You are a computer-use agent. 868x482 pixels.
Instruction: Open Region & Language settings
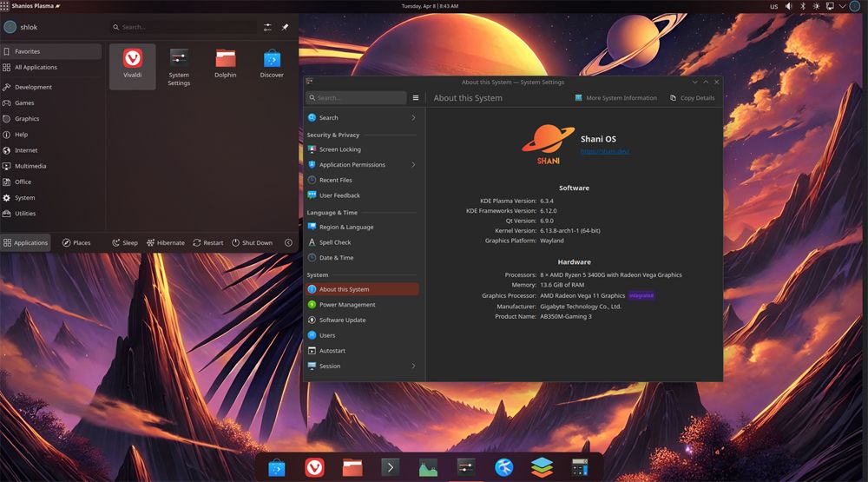362,228
